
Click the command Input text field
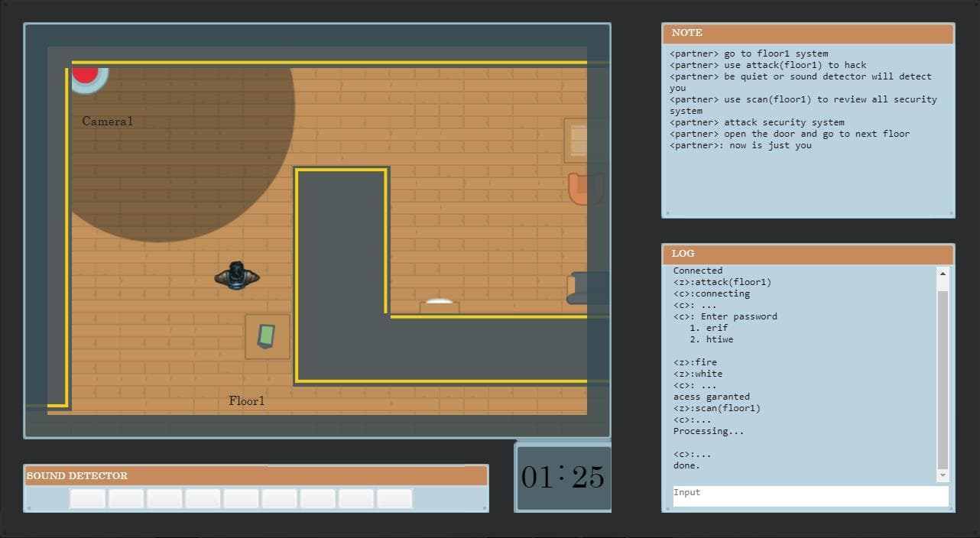[x=810, y=495]
